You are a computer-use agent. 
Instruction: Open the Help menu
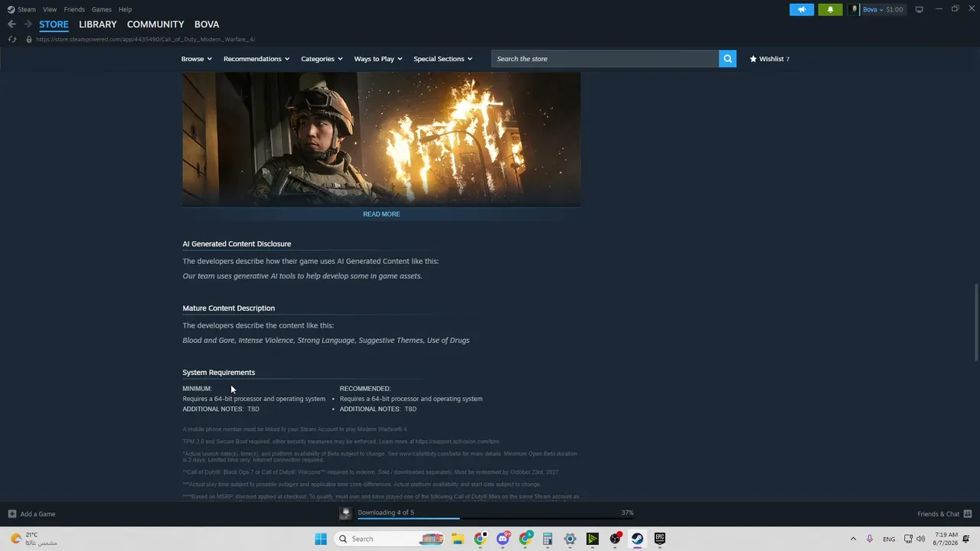(125, 9)
